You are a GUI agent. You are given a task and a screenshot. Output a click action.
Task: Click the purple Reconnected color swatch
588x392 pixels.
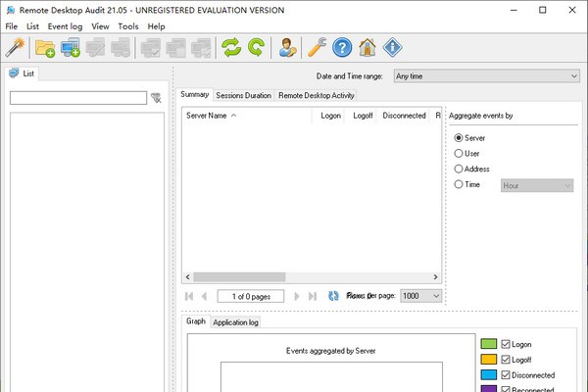point(489,389)
